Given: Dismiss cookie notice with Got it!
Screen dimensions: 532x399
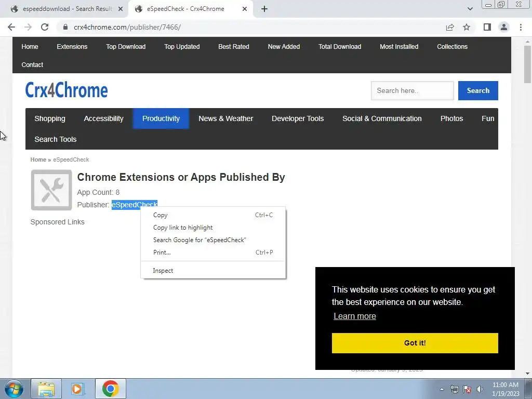Looking at the screenshot, I should (415, 343).
